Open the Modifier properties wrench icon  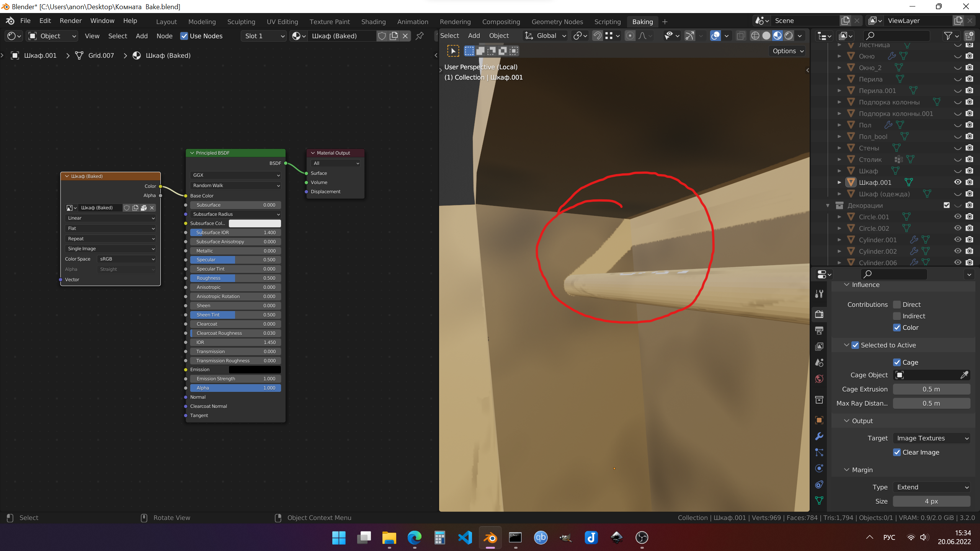tap(819, 436)
